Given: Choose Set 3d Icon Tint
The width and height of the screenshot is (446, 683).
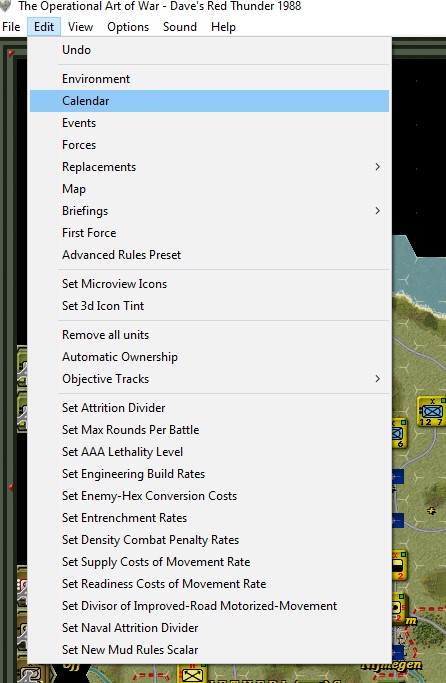Looking at the screenshot, I should 209,306.
